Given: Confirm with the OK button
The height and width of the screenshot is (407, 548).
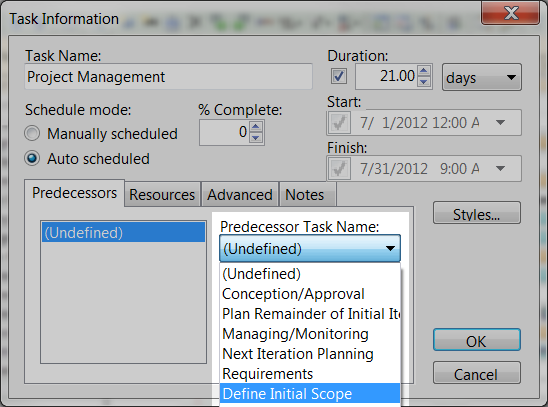Looking at the screenshot, I should [x=477, y=340].
